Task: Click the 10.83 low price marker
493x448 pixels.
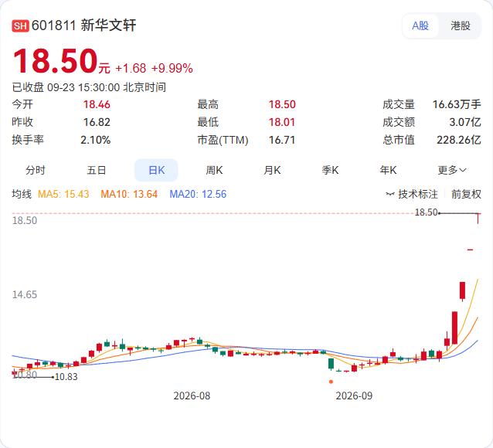Action: (x=66, y=377)
